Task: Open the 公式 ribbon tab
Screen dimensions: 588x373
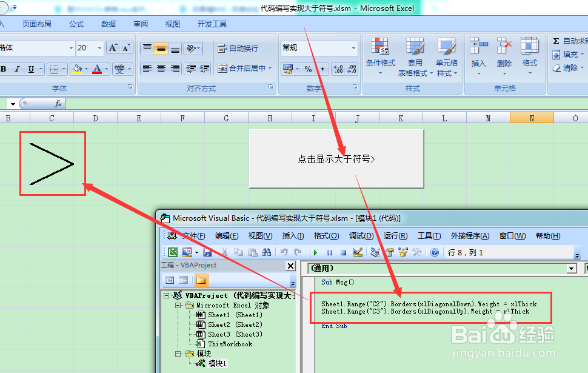Action: [76, 24]
